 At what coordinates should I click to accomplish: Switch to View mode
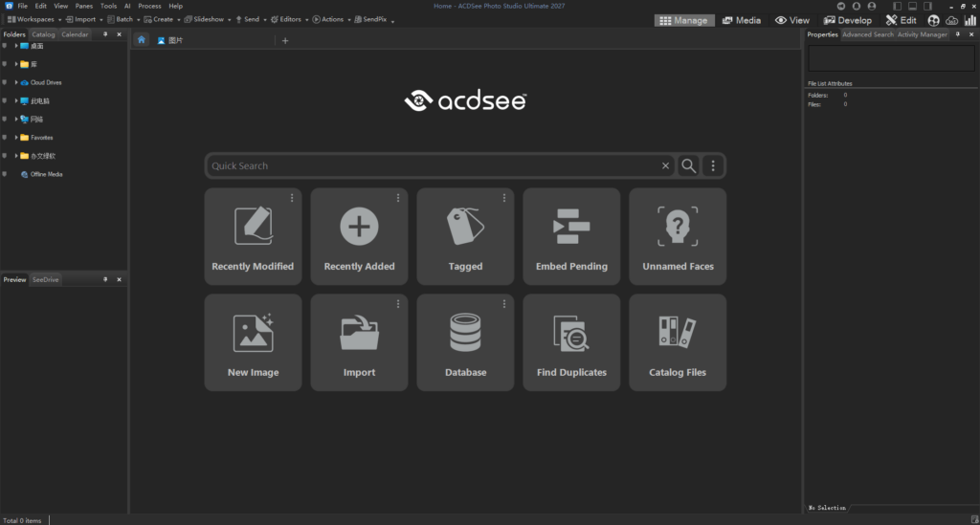pyautogui.click(x=791, y=20)
